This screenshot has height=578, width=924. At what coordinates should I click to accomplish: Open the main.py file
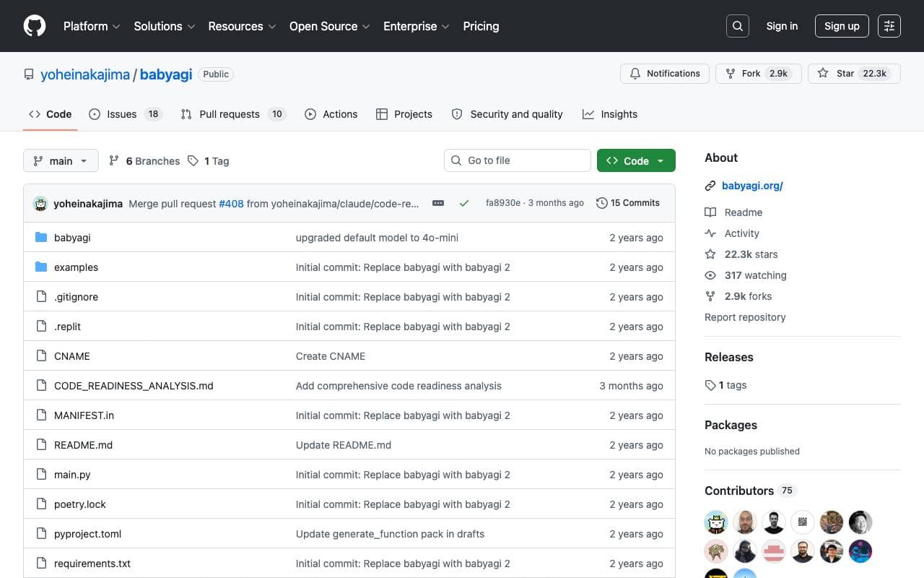(x=72, y=475)
